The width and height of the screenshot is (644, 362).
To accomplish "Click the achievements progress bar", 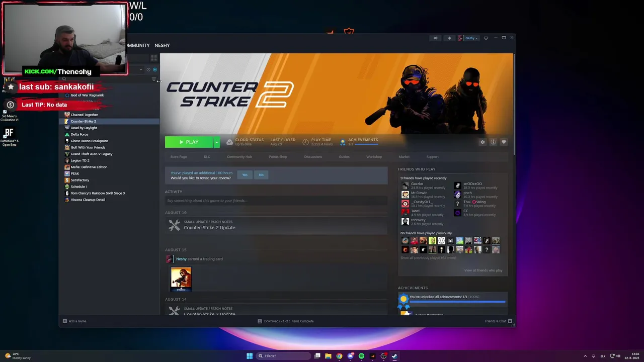I will click(457, 302).
